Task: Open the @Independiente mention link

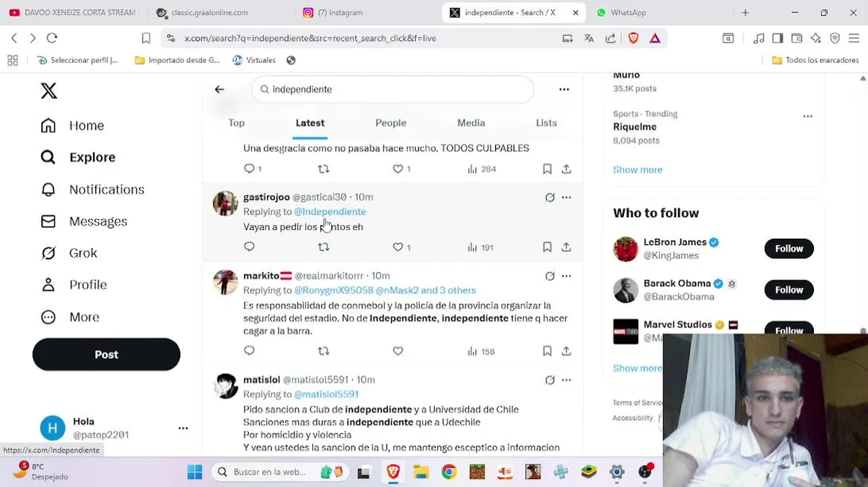Action: pyautogui.click(x=330, y=212)
